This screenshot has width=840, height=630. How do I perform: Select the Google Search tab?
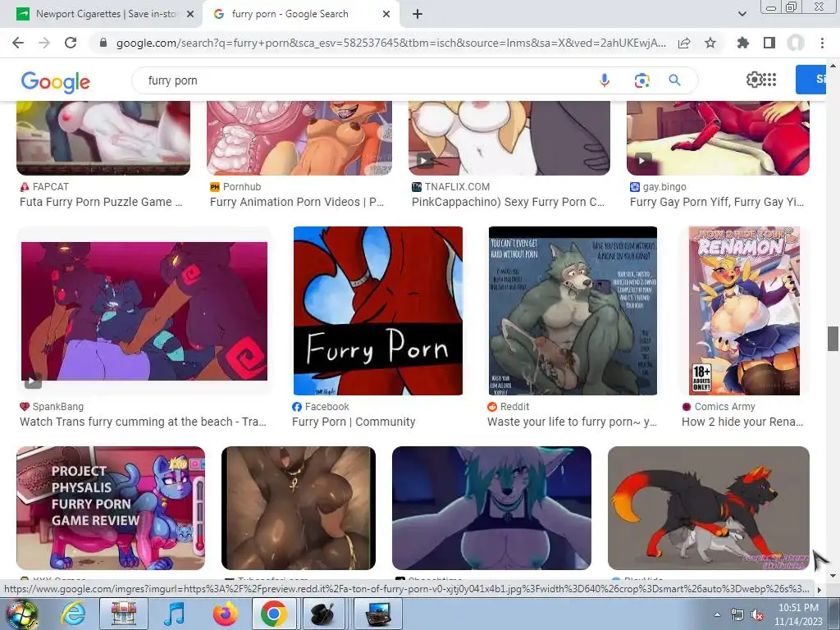pos(300,14)
